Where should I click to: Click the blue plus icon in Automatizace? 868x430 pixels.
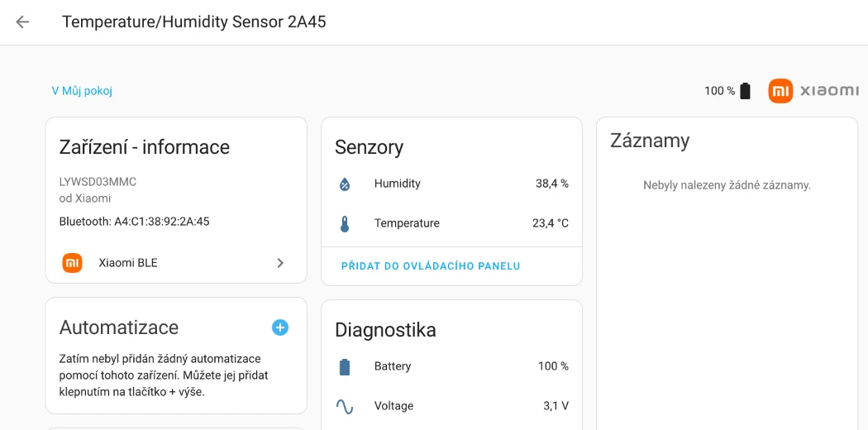280,327
